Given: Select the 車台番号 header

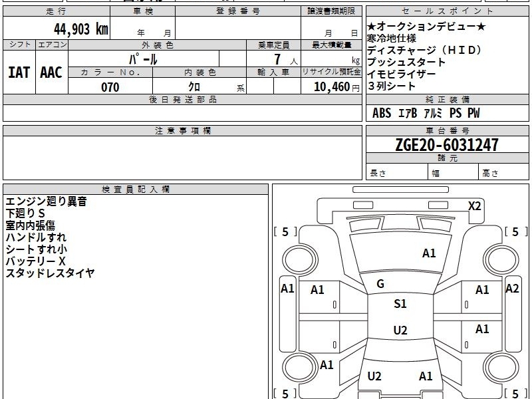Looking at the screenshot, I should coord(447,130).
